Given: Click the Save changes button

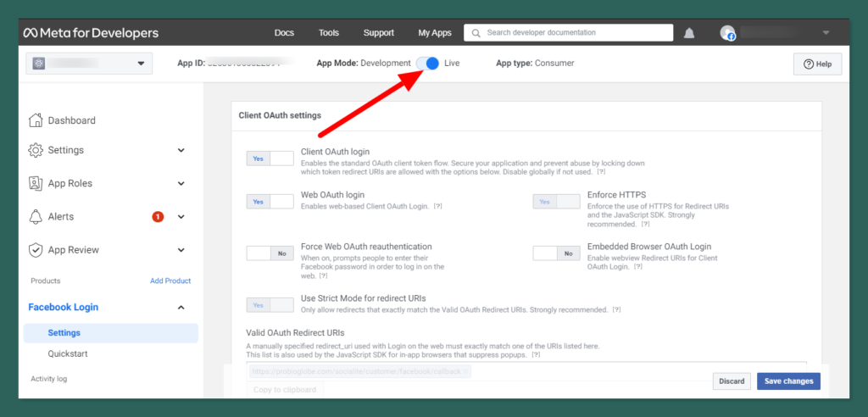Looking at the screenshot, I should pos(787,381).
